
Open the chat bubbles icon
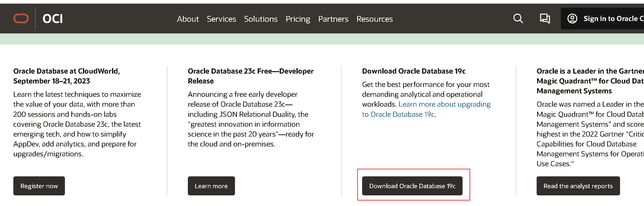click(x=545, y=19)
